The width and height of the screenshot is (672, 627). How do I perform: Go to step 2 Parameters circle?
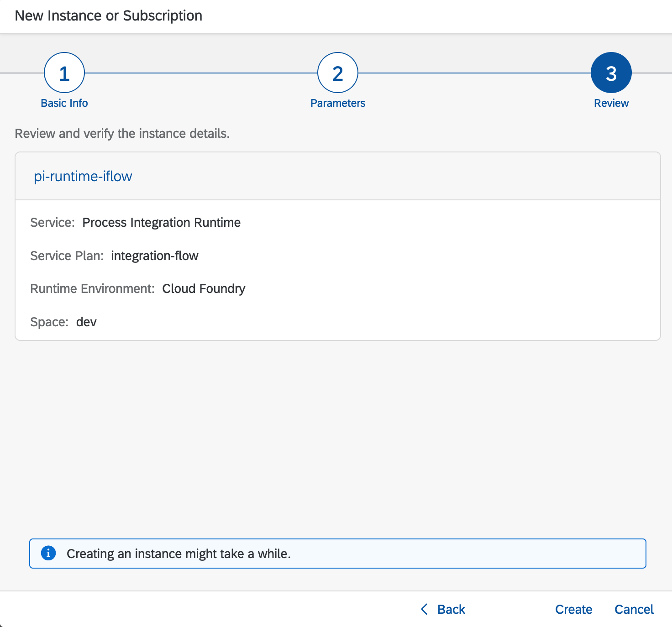pyautogui.click(x=338, y=73)
